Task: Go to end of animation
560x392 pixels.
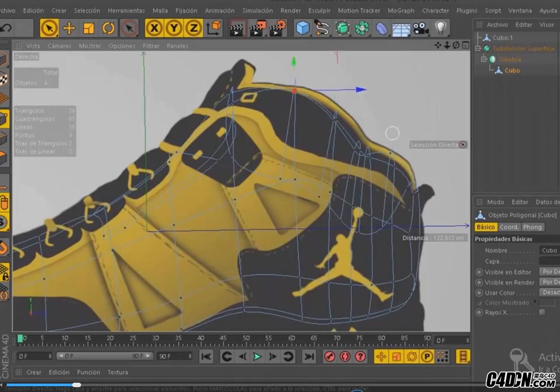Action: [x=309, y=356]
